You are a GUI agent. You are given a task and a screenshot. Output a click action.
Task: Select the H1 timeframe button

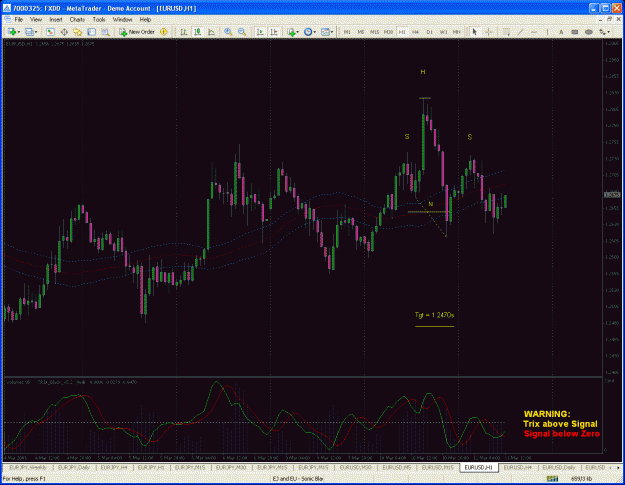click(x=402, y=32)
